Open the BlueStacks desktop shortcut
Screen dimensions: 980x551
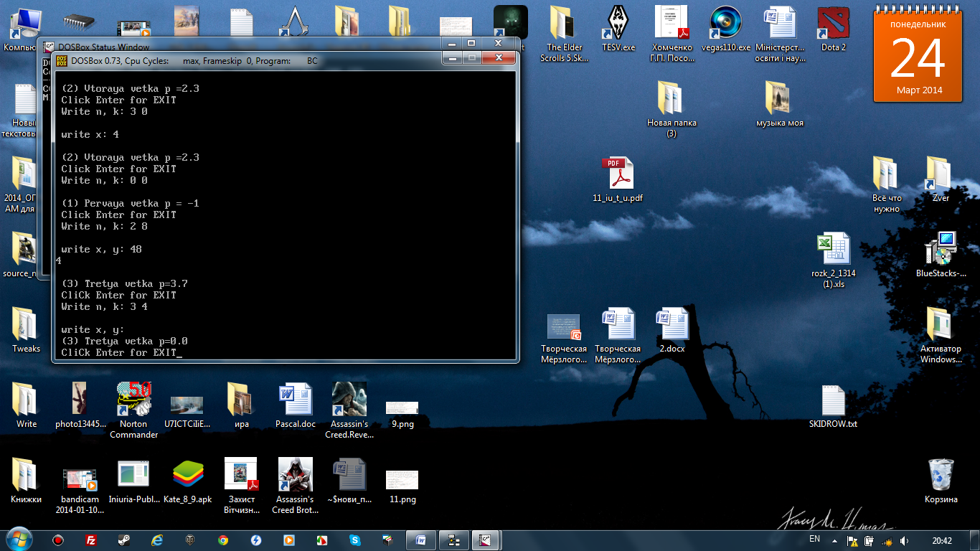pyautogui.click(x=941, y=250)
